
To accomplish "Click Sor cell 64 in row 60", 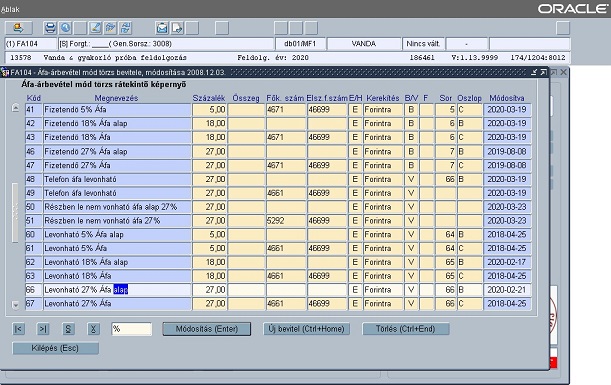I will click(x=445, y=235).
